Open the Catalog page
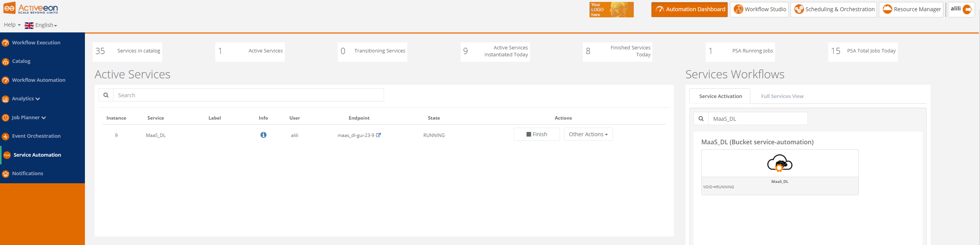 point(21,61)
